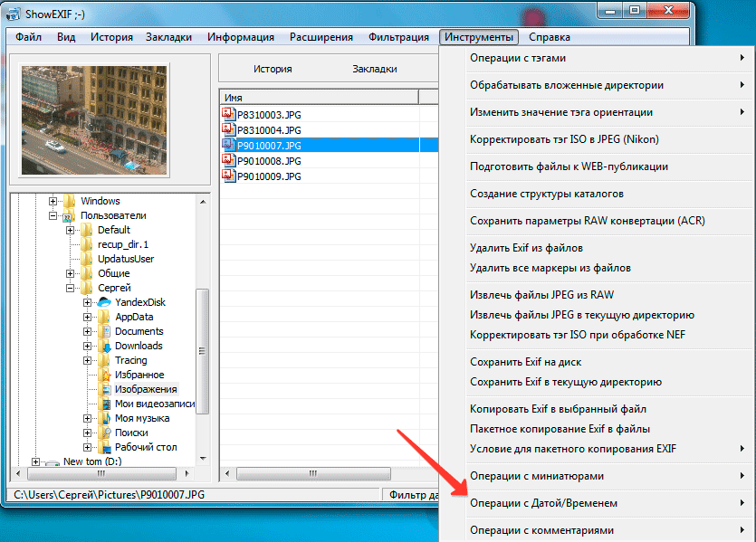Screen dimensions: 756x542
Task: Click the file path in status bar
Action: (109, 495)
